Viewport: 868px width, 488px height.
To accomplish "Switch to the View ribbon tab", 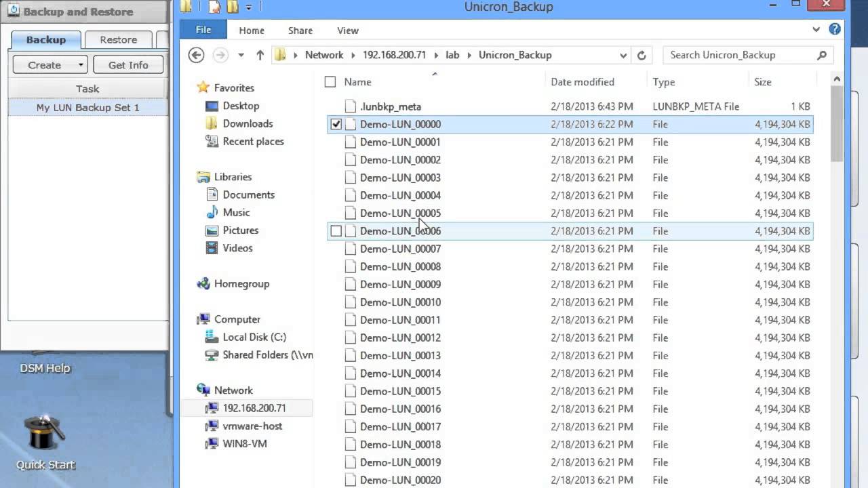I will [x=348, y=30].
